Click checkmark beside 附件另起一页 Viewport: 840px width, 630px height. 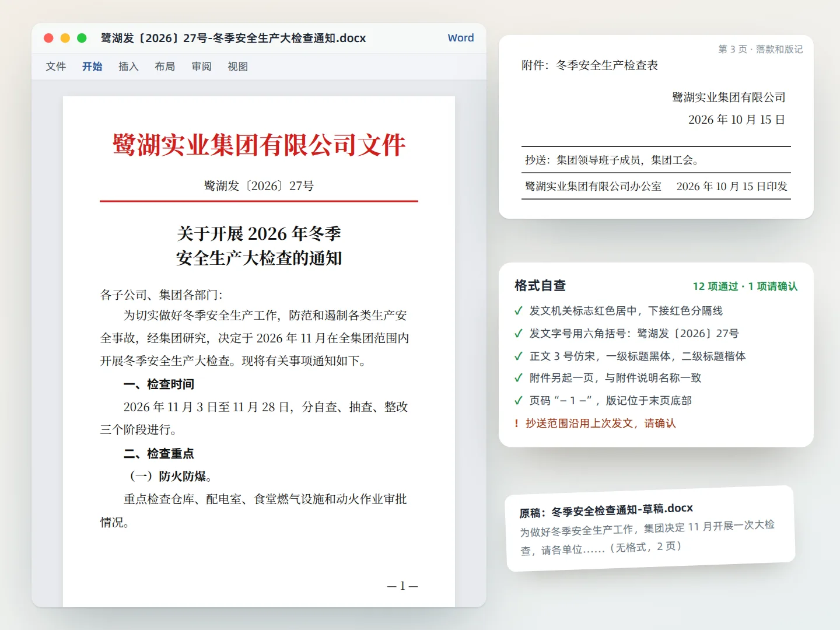click(518, 378)
